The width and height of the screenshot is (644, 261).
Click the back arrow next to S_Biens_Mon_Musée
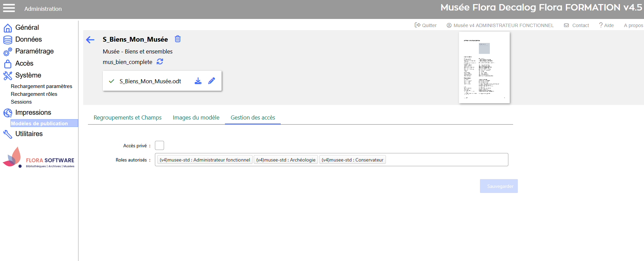(90, 40)
